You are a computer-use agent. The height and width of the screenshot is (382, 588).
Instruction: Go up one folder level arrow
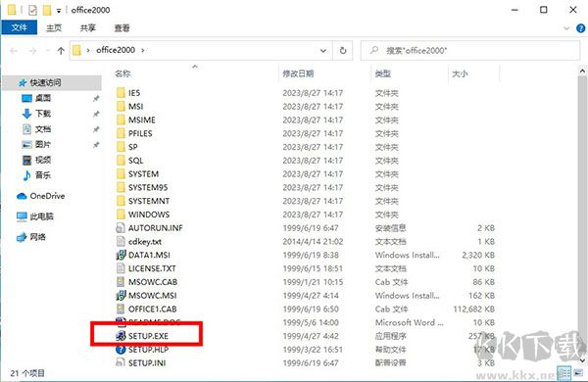61,51
